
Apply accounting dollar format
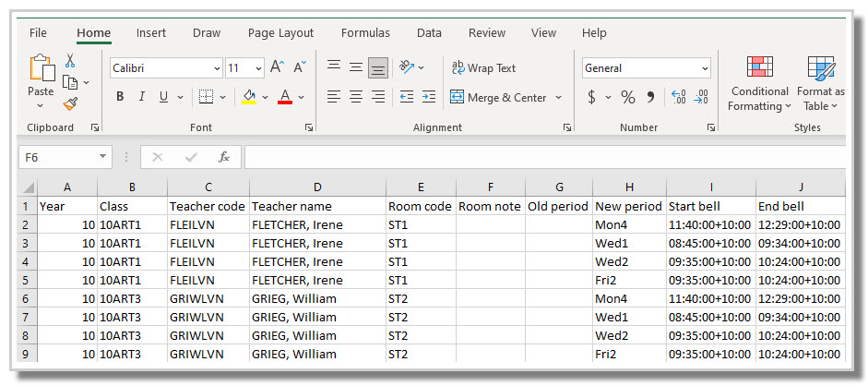(592, 98)
